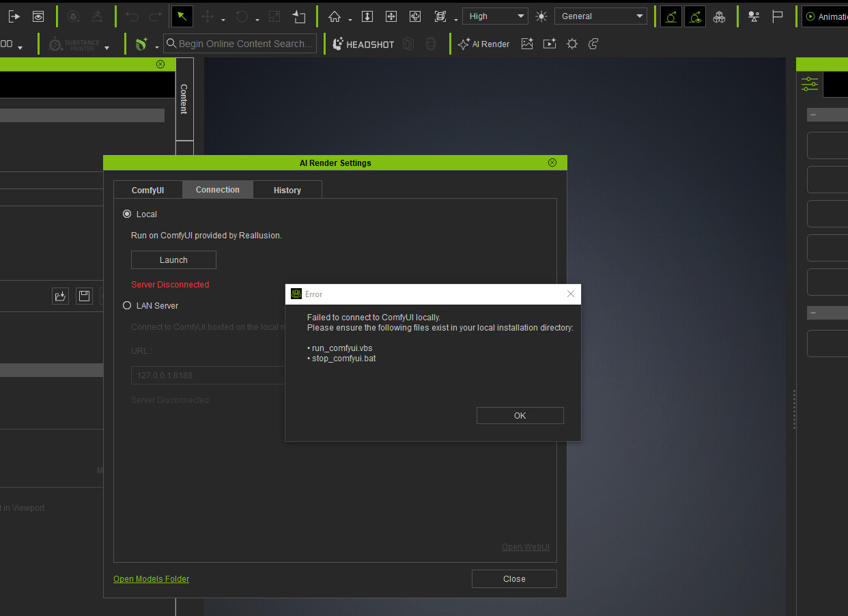The image size is (848, 616).
Task: Select the LAN Server radio option
Action: (127, 306)
